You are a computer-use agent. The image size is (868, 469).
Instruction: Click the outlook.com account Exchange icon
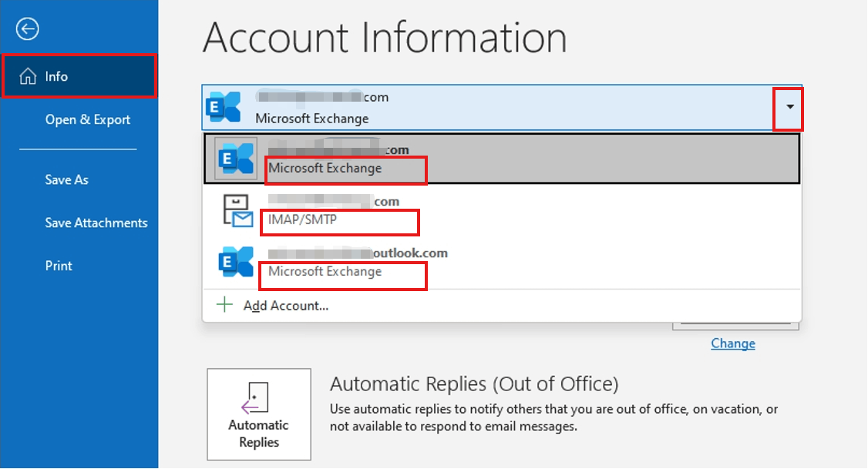pos(236,262)
